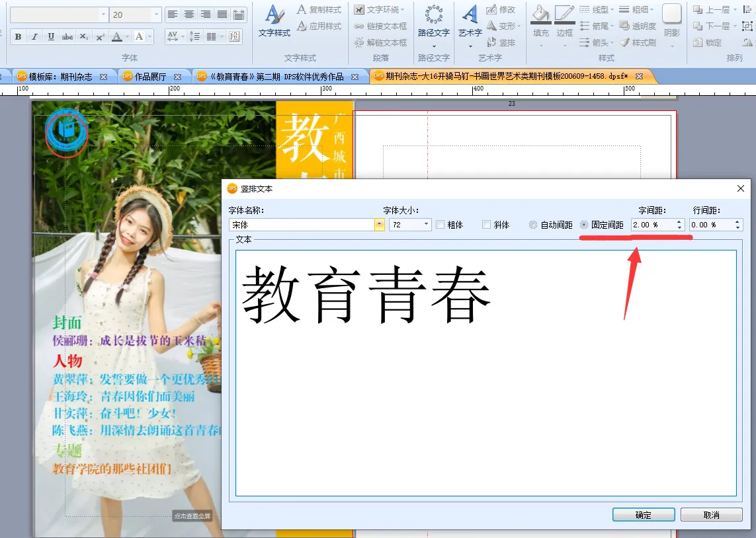Image resolution: width=756 pixels, height=538 pixels.
Task: Click 解链文本框 unlink text frame
Action: [381, 42]
